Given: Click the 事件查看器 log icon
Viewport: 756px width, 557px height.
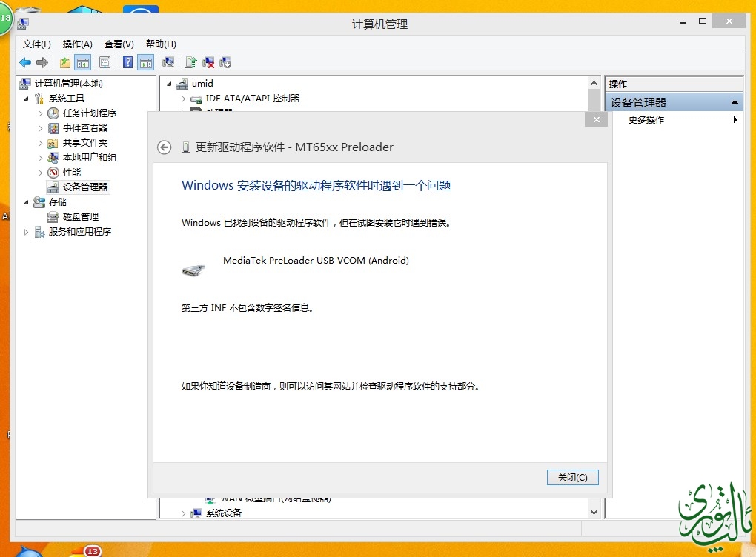Looking at the screenshot, I should point(53,128).
